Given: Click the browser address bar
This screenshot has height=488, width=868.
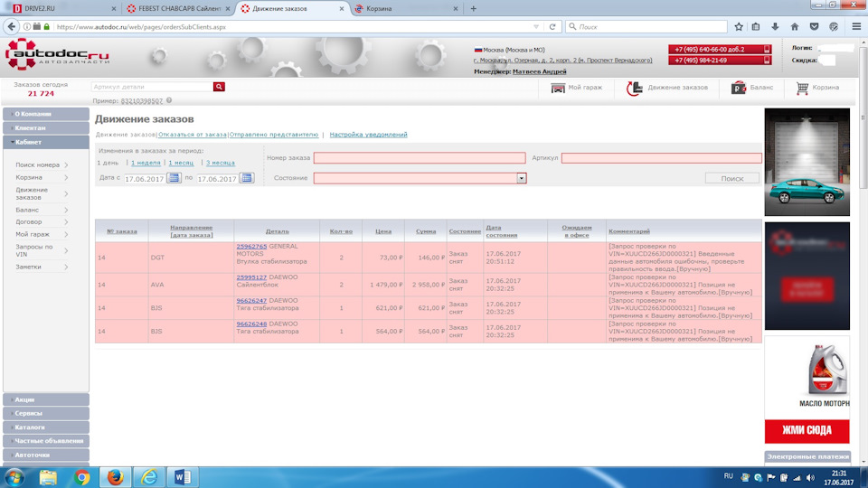Looking at the screenshot, I should [293, 26].
